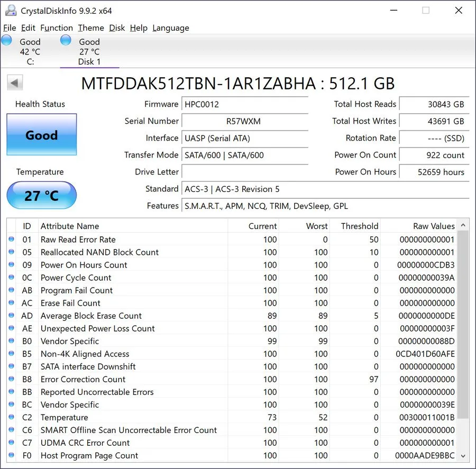476x469 pixels.
Task: Open the Edit menu
Action: (28, 28)
